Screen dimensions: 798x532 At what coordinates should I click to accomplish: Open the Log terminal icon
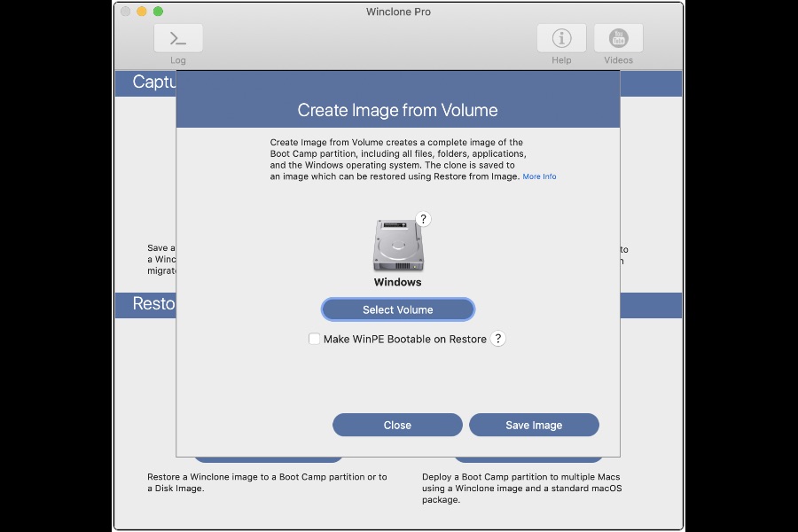(x=178, y=38)
